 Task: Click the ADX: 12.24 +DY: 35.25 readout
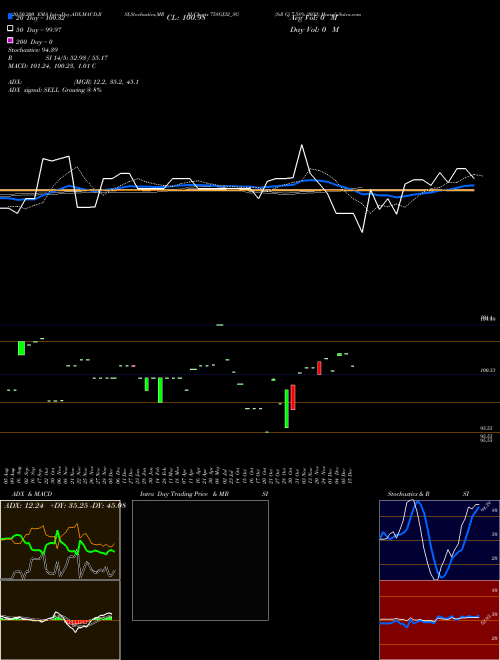[x=65, y=506]
